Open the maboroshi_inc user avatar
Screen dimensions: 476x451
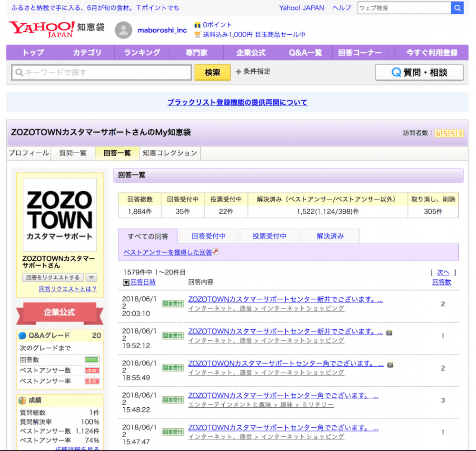(123, 30)
